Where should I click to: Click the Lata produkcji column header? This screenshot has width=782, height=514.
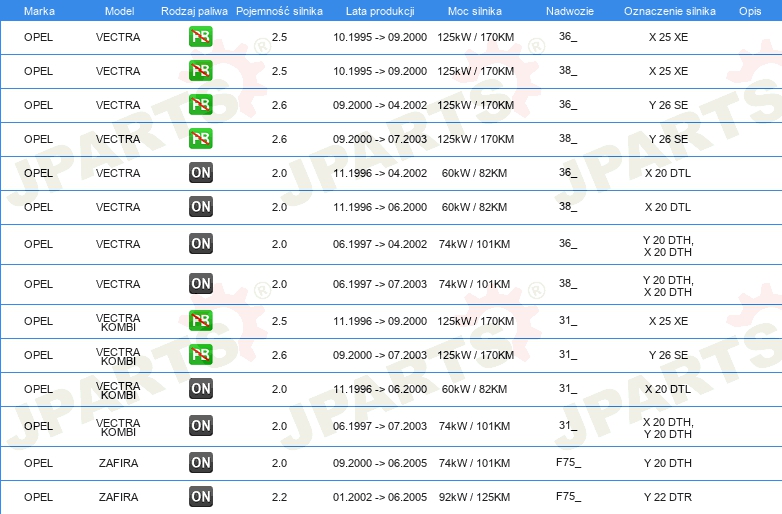tap(380, 11)
